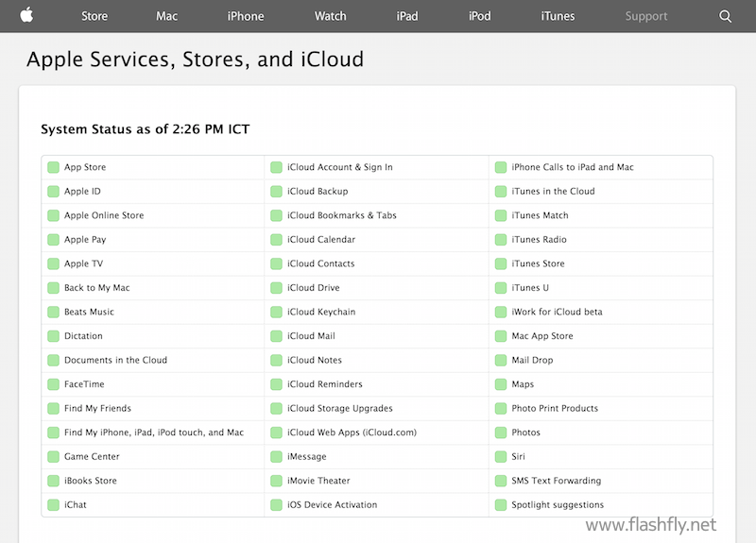756x543 pixels.
Task: Click the iCloud Drive service label
Action: coord(313,288)
